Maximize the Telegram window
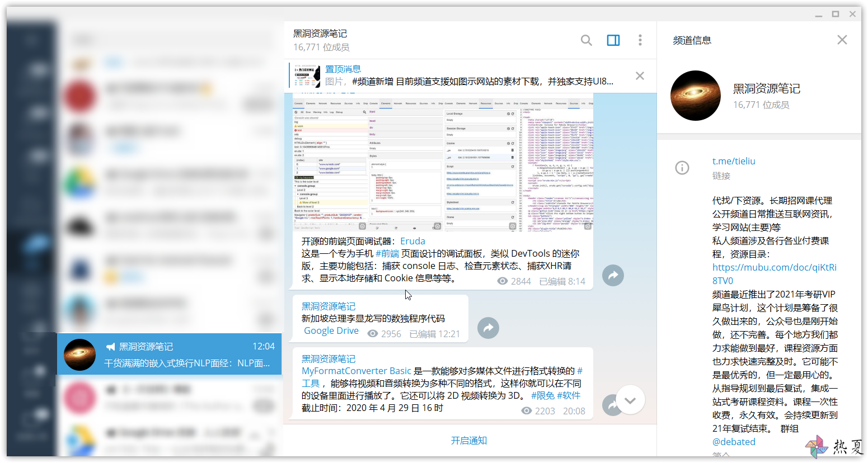Viewport: 868px width, 463px height. 836,14
